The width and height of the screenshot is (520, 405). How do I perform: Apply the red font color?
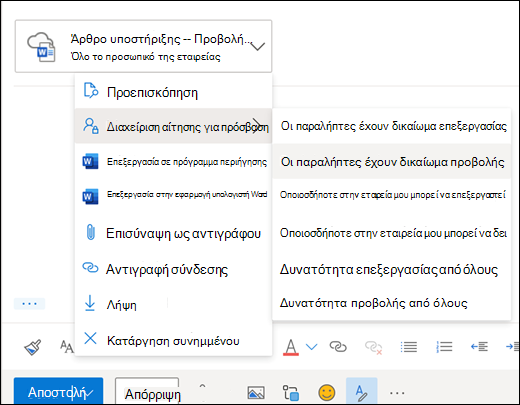(x=291, y=347)
